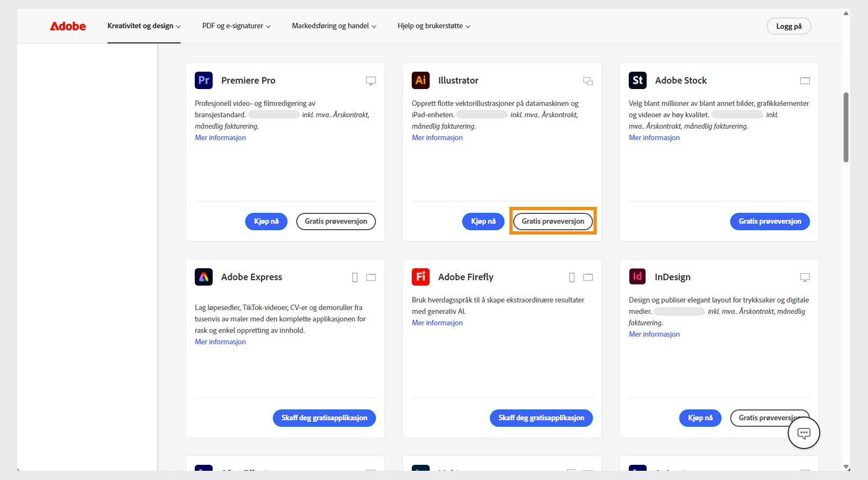Expand the Hjelp og brukerstøtte menu
Screen dimensions: 868x480
(434, 26)
